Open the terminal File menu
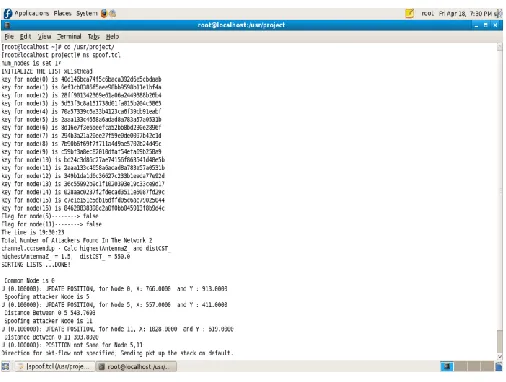506x382 pixels. click(9, 37)
